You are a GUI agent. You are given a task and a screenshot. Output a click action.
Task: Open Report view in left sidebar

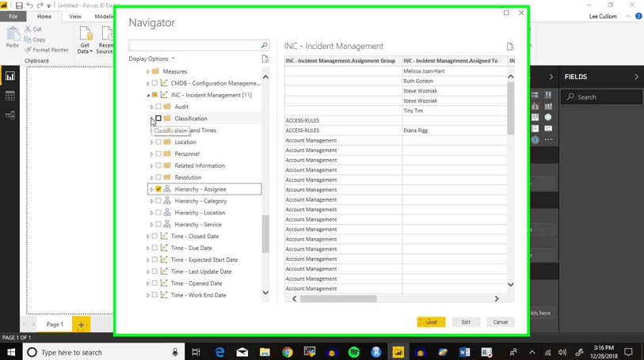10,76
